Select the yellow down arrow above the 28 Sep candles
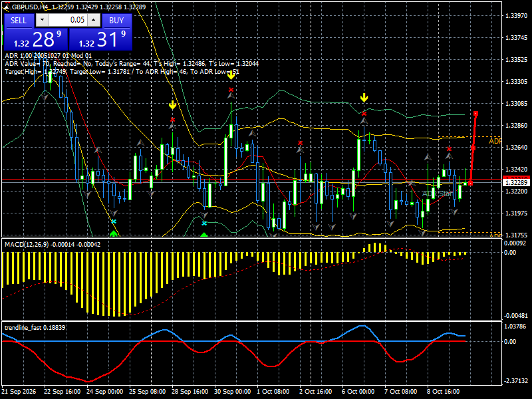532x399 pixels. point(173,105)
